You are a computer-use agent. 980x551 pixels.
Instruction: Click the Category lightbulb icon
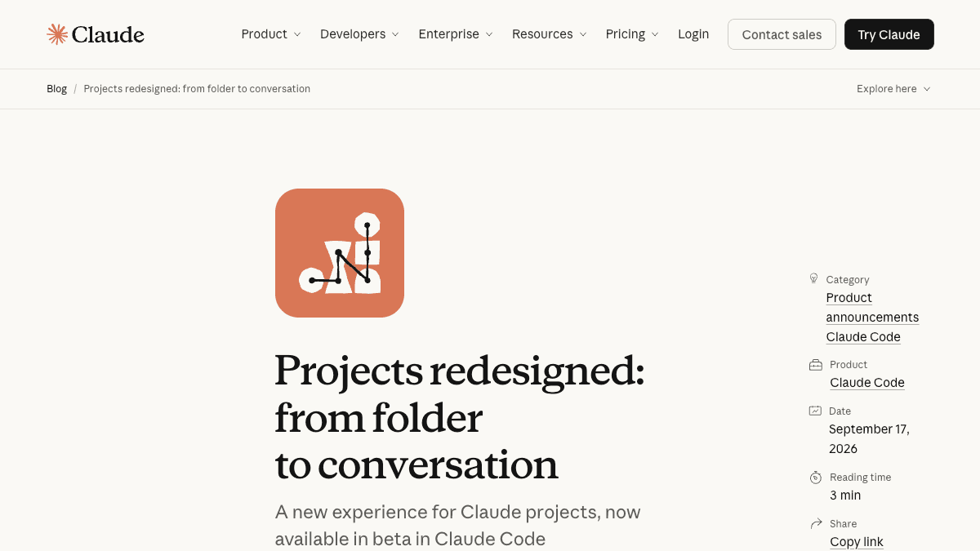point(813,278)
